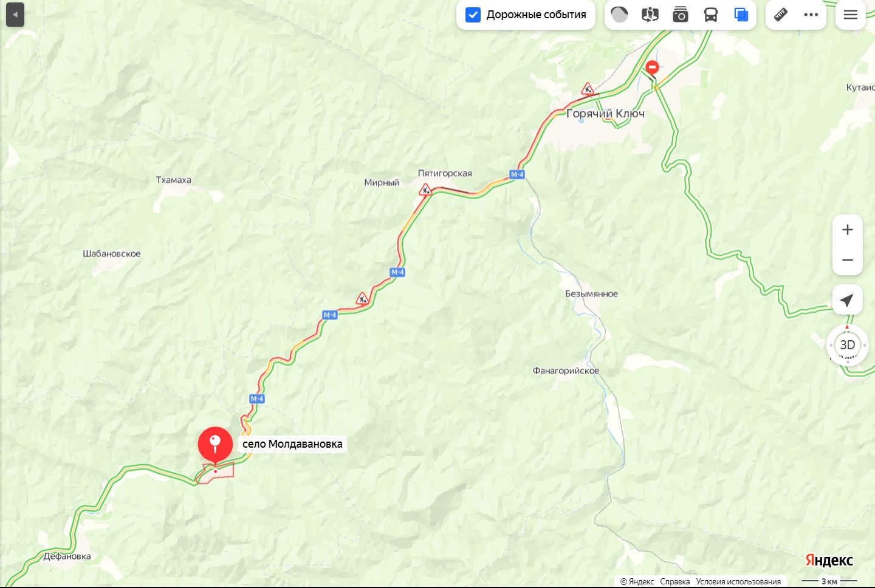Toggle the traffic layer icon

[x=619, y=15]
